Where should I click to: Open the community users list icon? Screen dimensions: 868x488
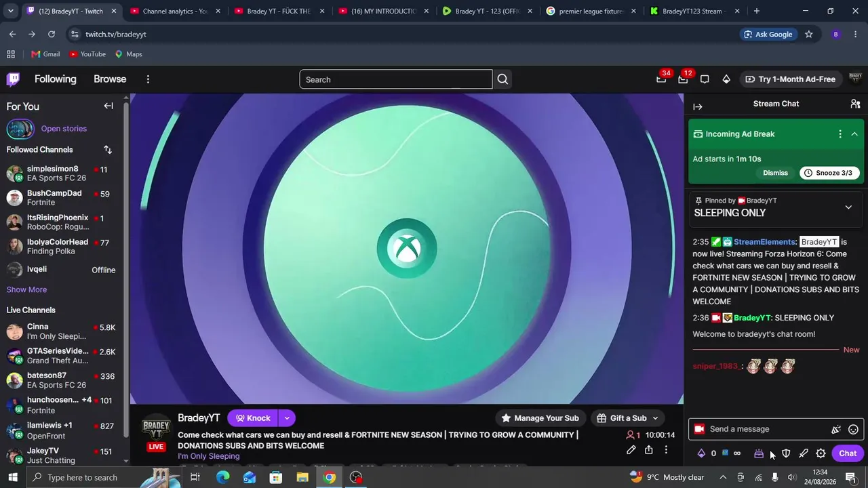click(855, 104)
